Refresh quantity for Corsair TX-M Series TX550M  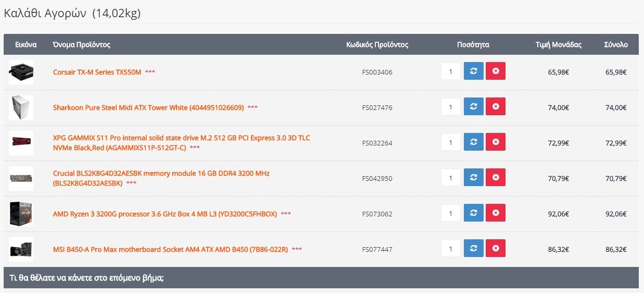point(474,72)
